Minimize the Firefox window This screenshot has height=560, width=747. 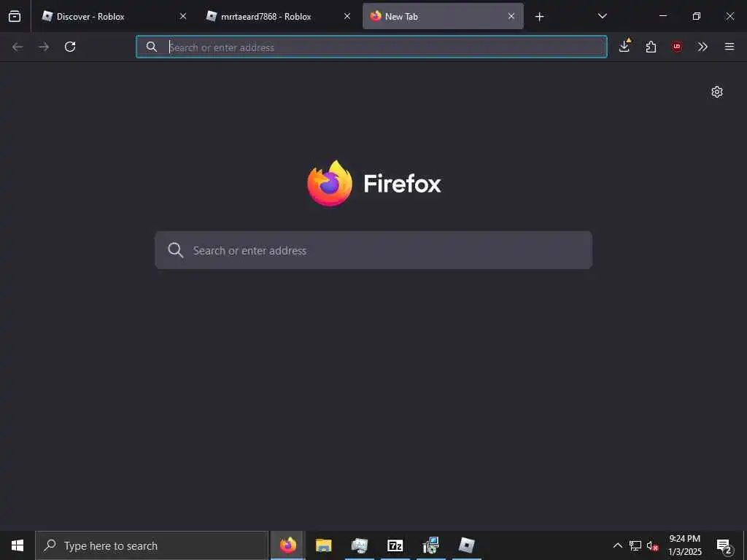(x=662, y=16)
